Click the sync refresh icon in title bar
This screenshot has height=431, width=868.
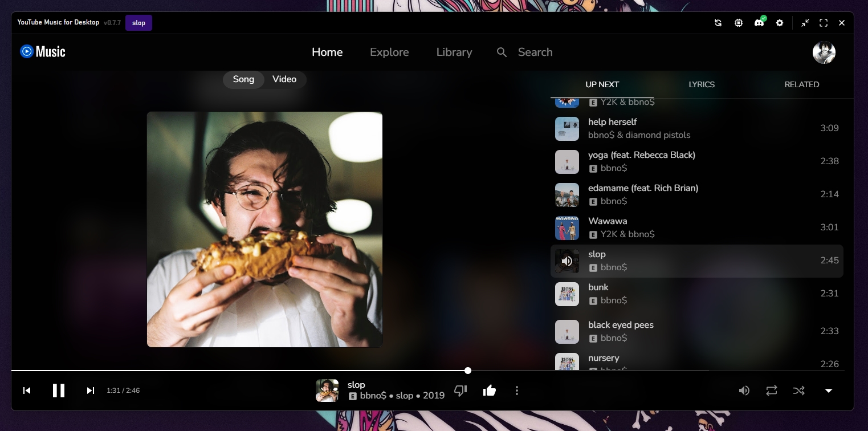718,23
